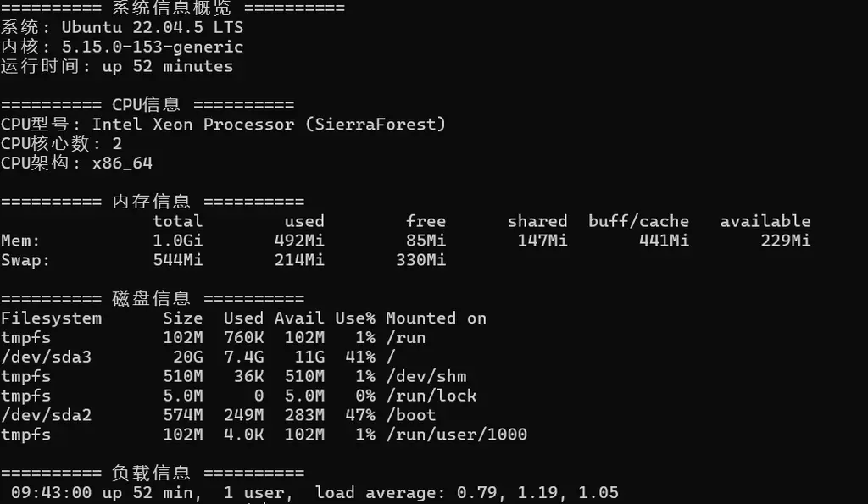Click the 09:43:00 timestamp

(x=52, y=492)
